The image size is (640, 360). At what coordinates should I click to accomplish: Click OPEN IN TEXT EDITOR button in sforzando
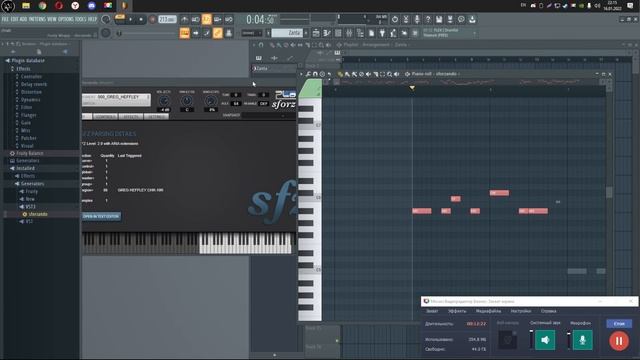101,216
